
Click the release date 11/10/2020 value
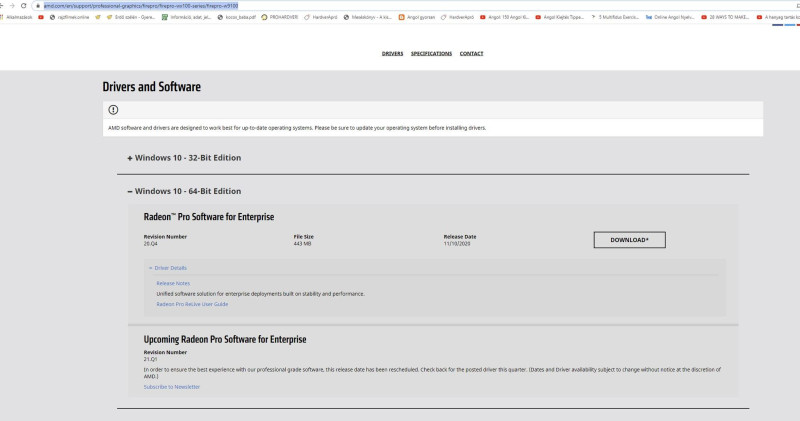[457, 244]
